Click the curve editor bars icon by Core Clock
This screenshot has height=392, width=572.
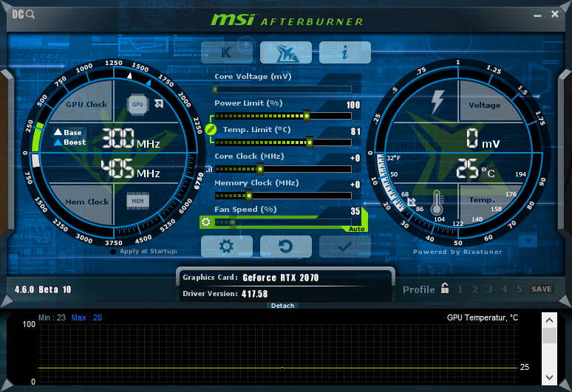[209, 169]
